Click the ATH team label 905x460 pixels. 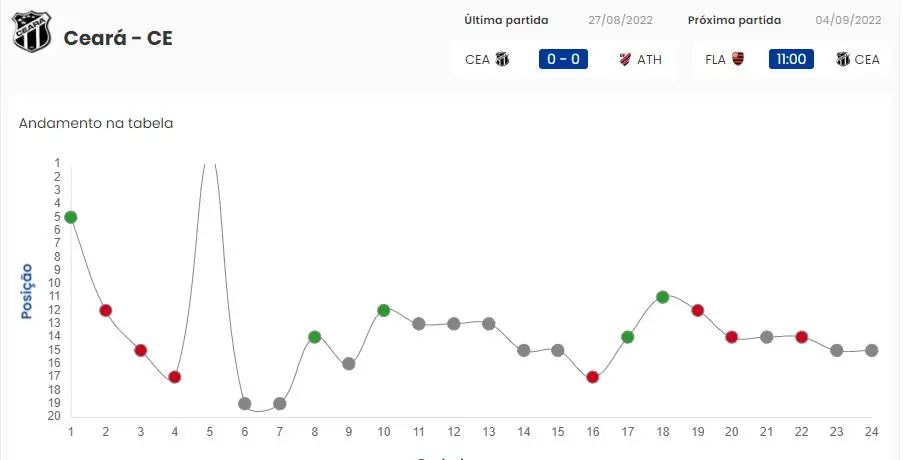pos(650,59)
